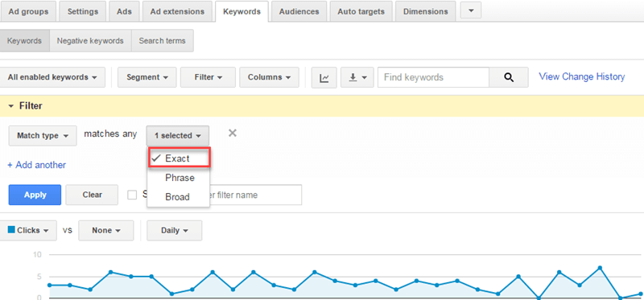Switch to the Ad extensions tab

click(177, 11)
